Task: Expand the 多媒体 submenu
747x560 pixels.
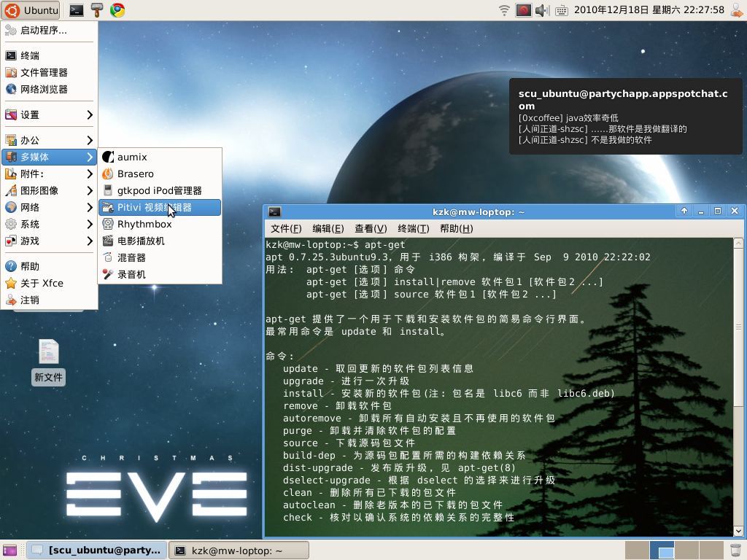Action: pyautogui.click(x=50, y=157)
